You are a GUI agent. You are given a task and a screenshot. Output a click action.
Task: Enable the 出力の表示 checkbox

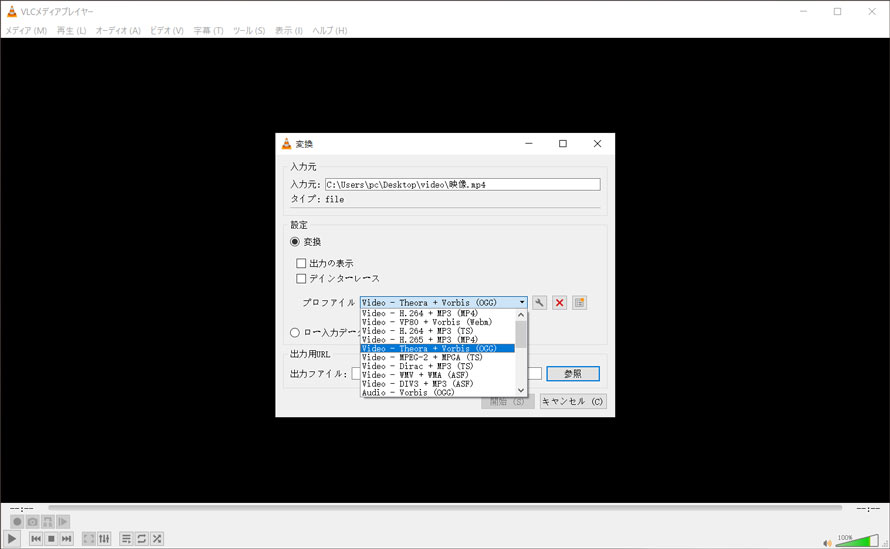coord(301,263)
